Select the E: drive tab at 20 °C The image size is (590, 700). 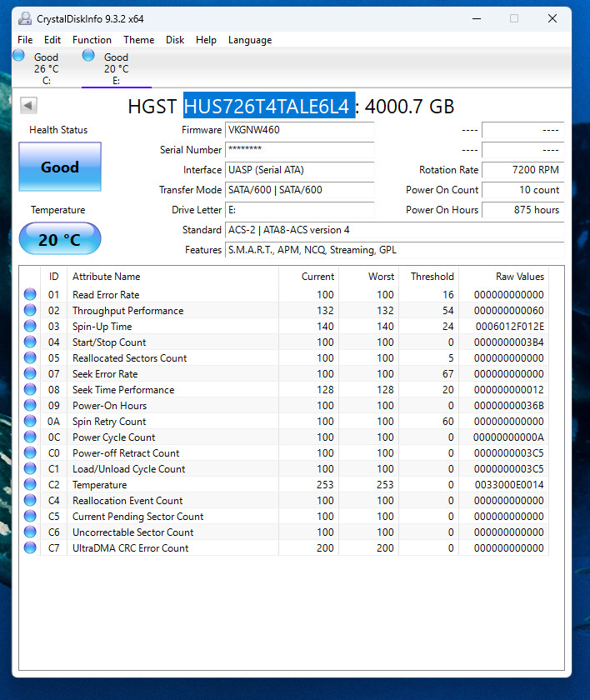pyautogui.click(x=117, y=68)
